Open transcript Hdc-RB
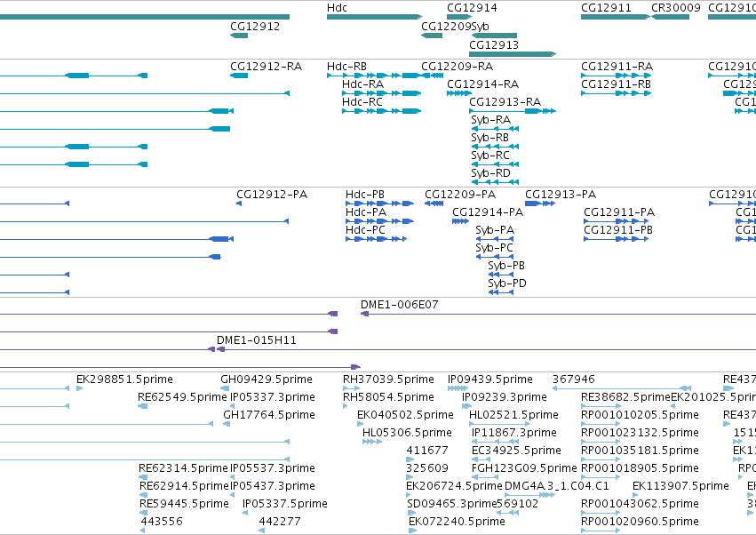 pyautogui.click(x=346, y=66)
